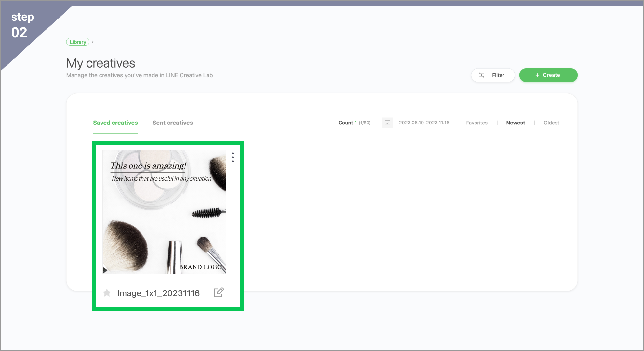Click the calendar icon beside the date range
Viewport: 644px width, 351px height.
387,123
